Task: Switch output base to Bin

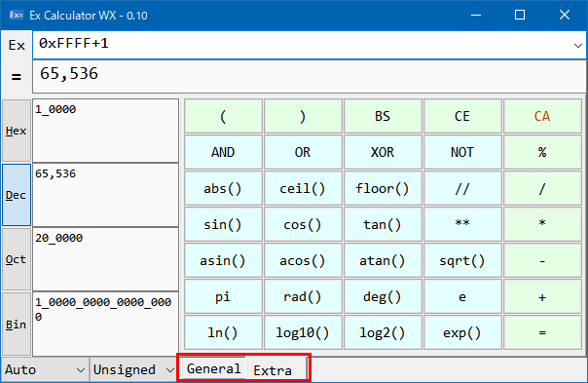Action: click(x=17, y=325)
